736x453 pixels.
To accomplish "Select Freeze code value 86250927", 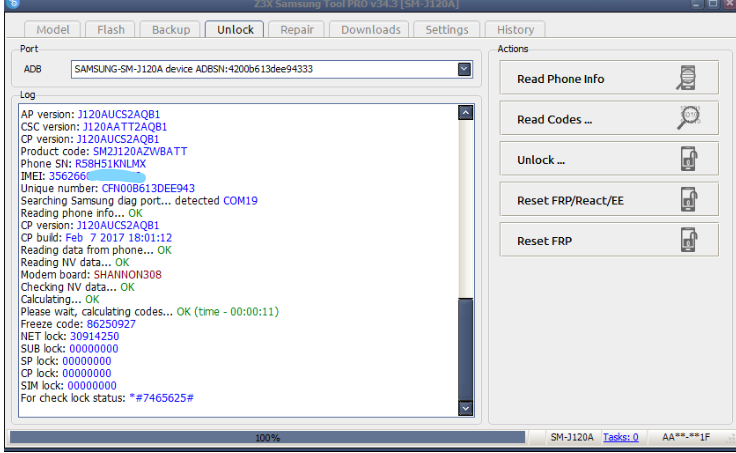I will (x=111, y=324).
